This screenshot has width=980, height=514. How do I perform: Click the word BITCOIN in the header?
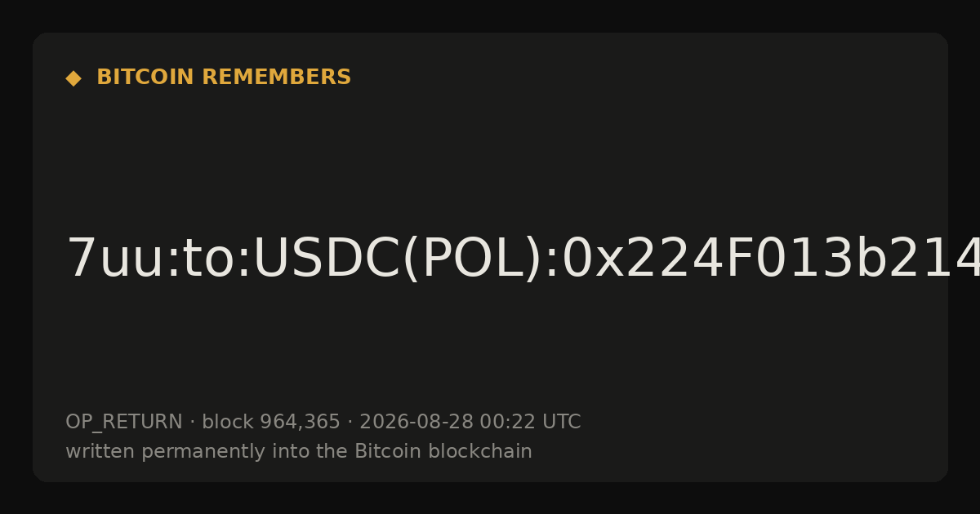pos(146,78)
